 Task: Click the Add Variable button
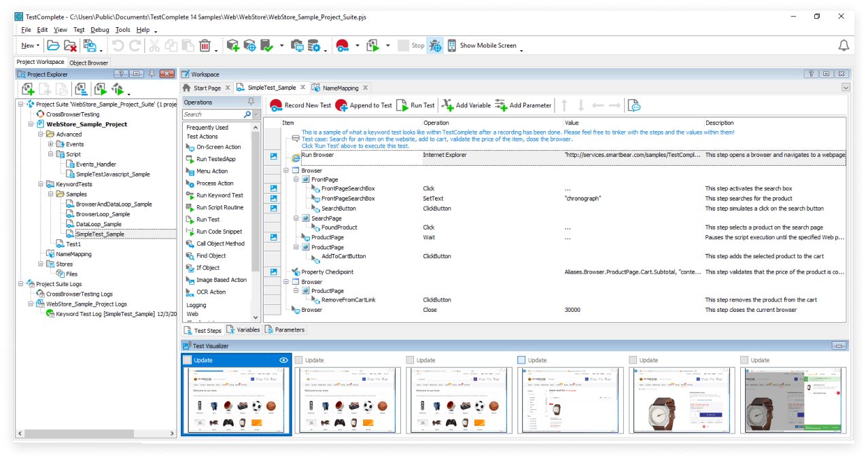(x=466, y=105)
